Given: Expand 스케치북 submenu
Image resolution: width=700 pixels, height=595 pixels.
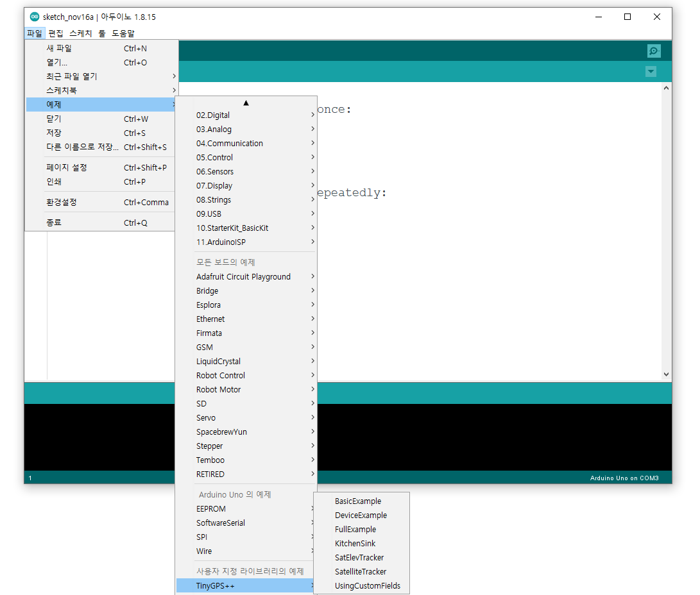Looking at the screenshot, I should (x=102, y=90).
